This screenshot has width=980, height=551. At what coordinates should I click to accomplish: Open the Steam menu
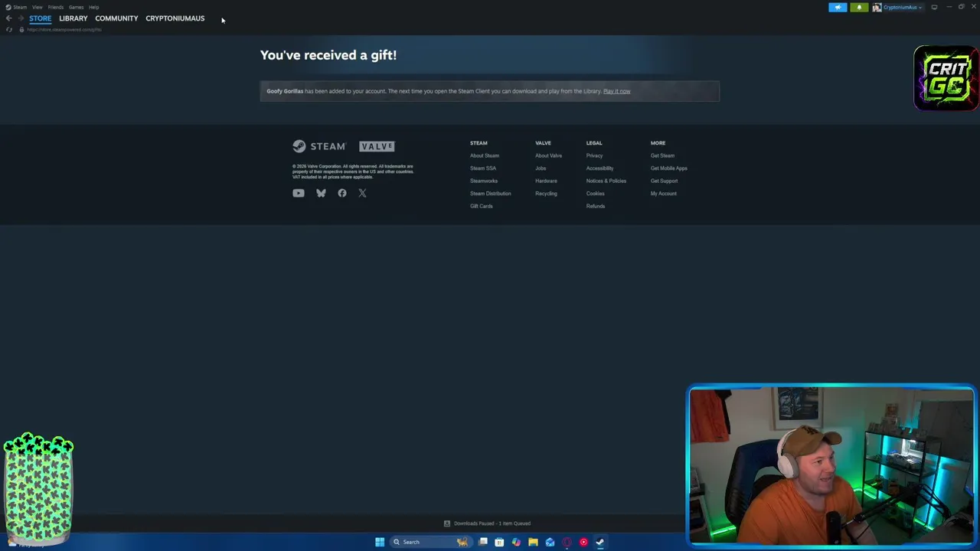(x=20, y=7)
